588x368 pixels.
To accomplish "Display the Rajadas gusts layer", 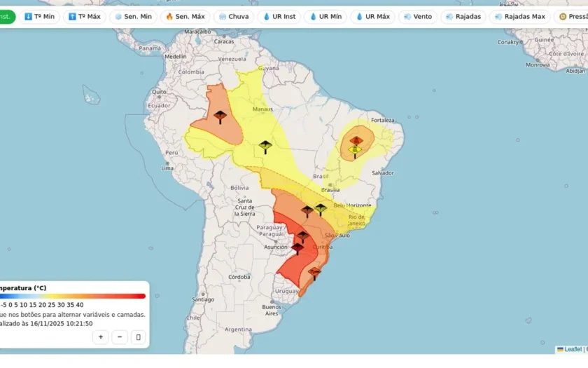I will (463, 17).
